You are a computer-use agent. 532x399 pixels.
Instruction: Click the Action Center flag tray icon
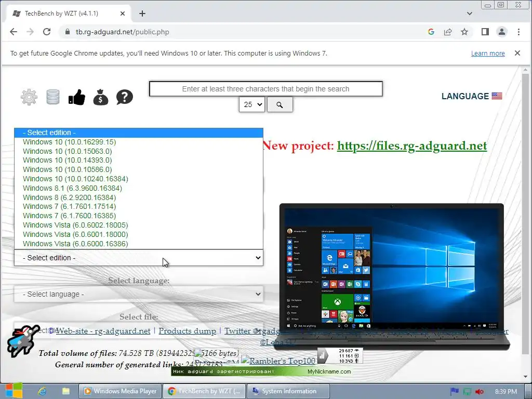point(454,392)
